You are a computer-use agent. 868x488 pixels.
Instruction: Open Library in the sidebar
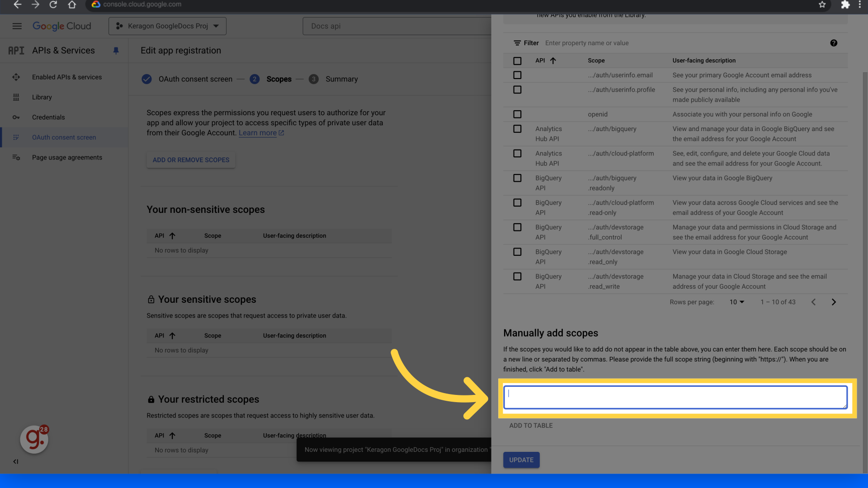(42, 97)
